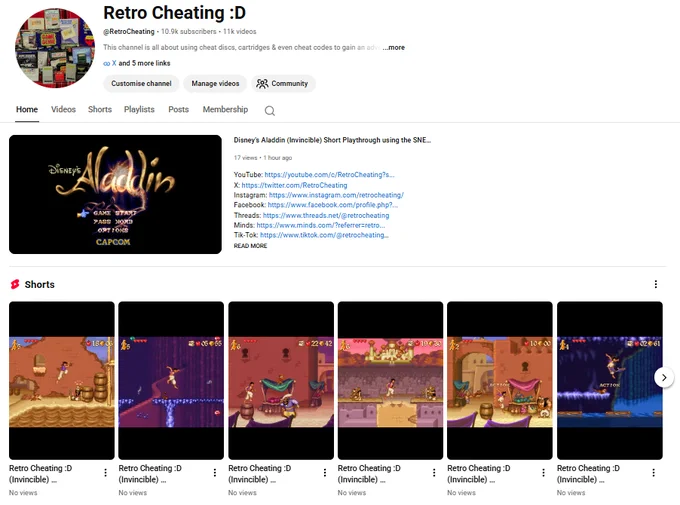Show next Shorts with the right arrow

coord(664,377)
